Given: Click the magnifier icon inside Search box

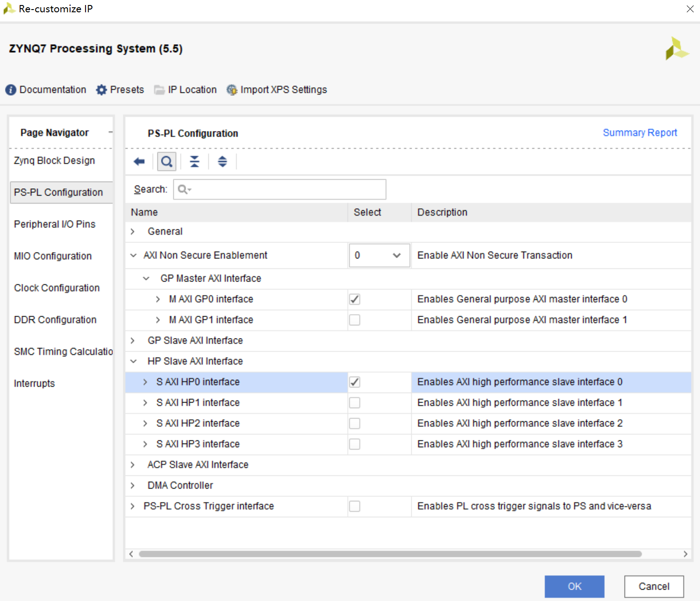Looking at the screenshot, I should [x=184, y=189].
